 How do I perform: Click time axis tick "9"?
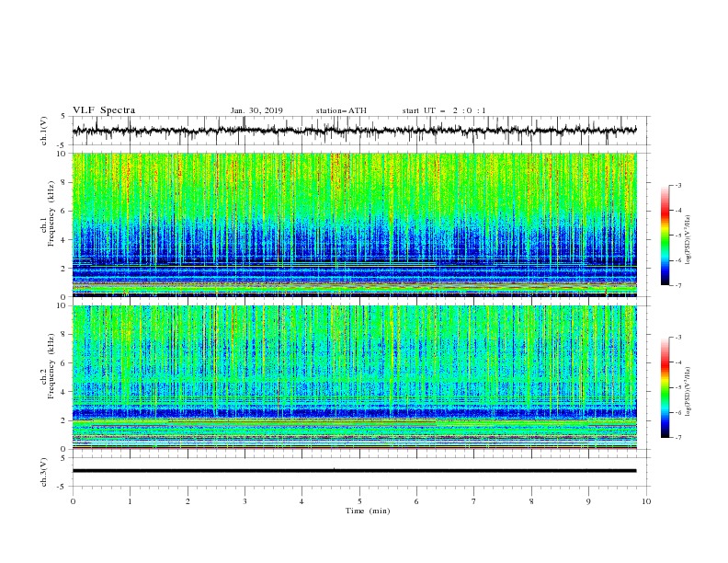pyautogui.click(x=588, y=501)
